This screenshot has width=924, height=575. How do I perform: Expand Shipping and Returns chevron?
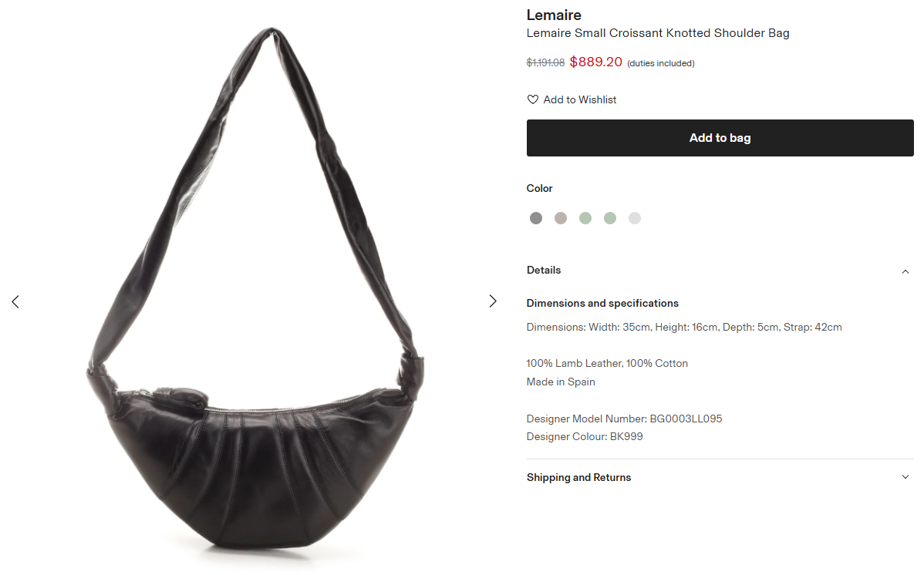905,477
